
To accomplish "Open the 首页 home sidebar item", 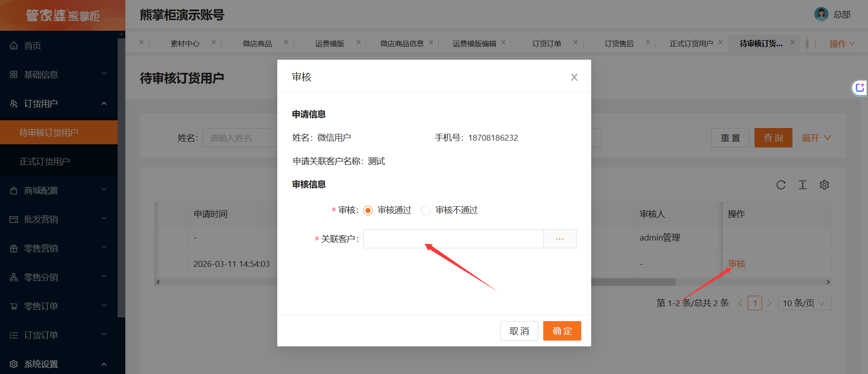I will point(33,46).
